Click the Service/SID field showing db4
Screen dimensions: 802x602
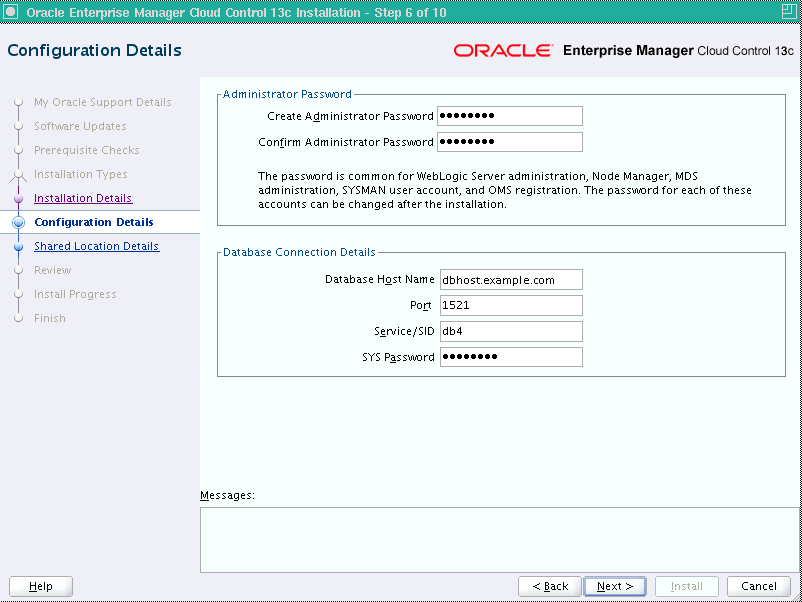[511, 331]
